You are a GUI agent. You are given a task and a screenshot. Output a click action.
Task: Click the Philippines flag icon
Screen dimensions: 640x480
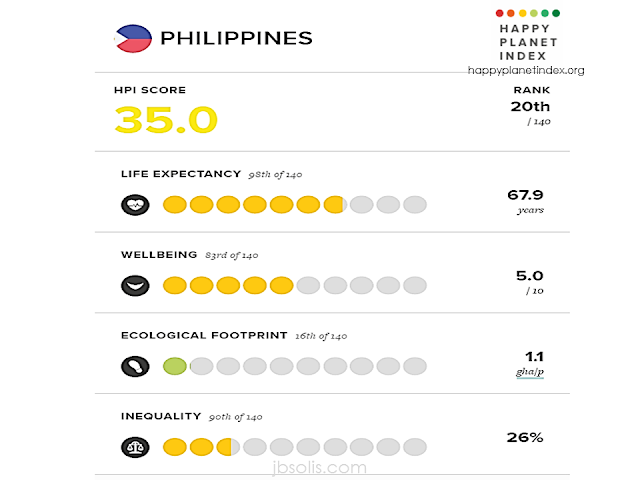click(134, 38)
